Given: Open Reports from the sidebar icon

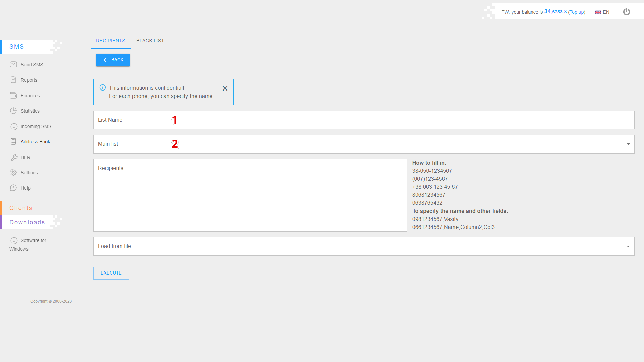Looking at the screenshot, I should 13,80.
